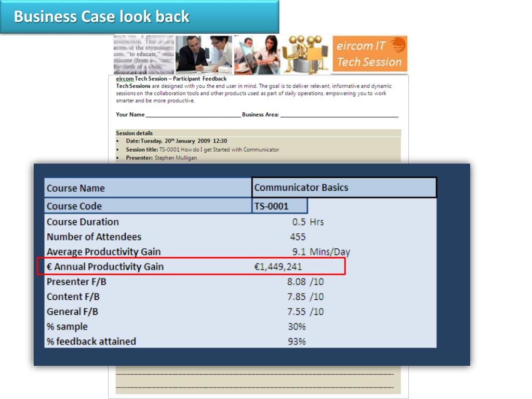Click the 'Average Productivity Gain' label
Screen dimensions: 532x399
104,252
